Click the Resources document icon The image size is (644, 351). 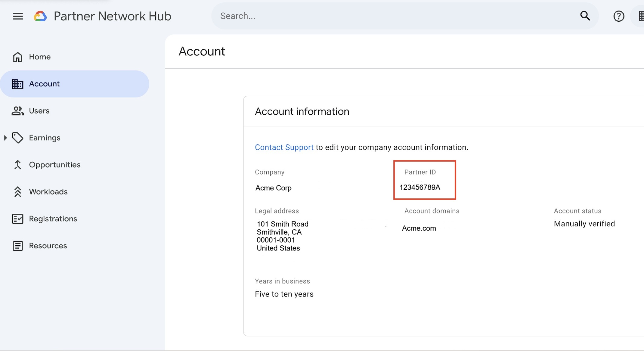[18, 246]
